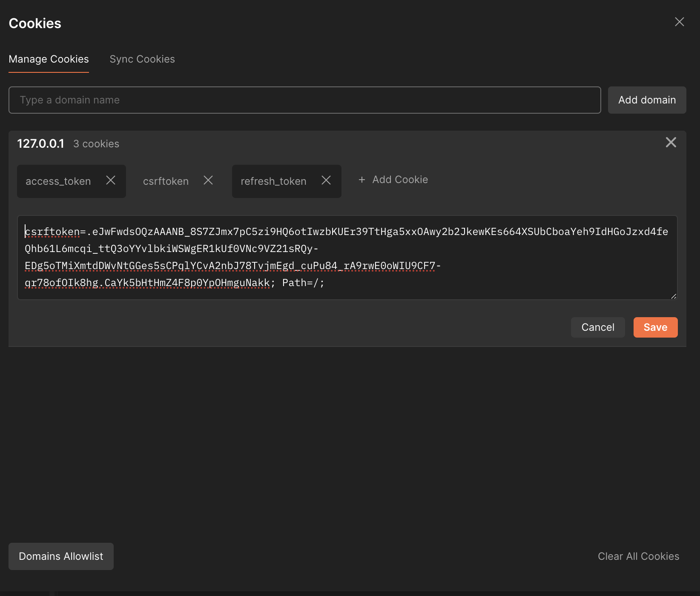This screenshot has width=700, height=596.
Task: Delete the refresh_token cookie
Action: coord(326,181)
